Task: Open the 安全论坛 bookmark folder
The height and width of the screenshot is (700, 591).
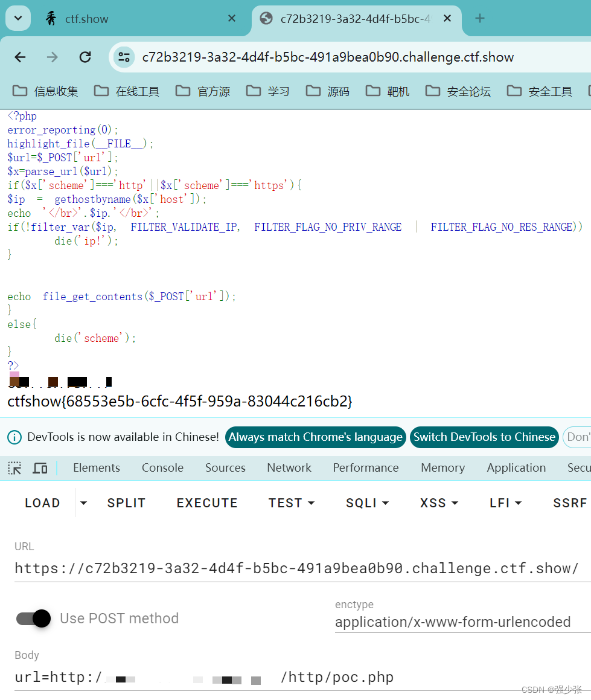Action: click(458, 92)
